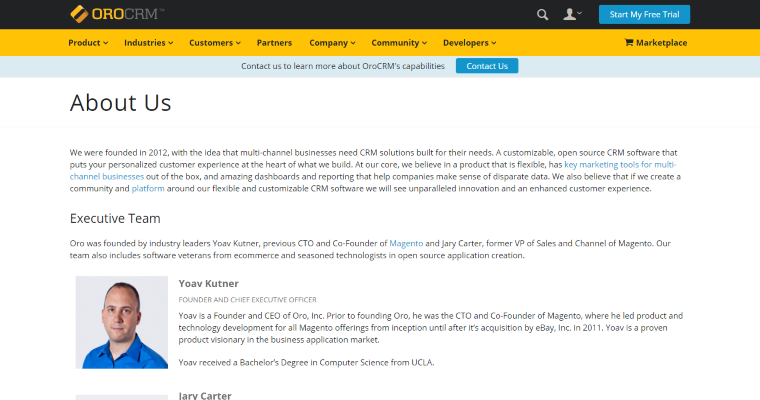Screen dimensions: 760x400
Task: Expand the Developers menu
Action: point(469,43)
